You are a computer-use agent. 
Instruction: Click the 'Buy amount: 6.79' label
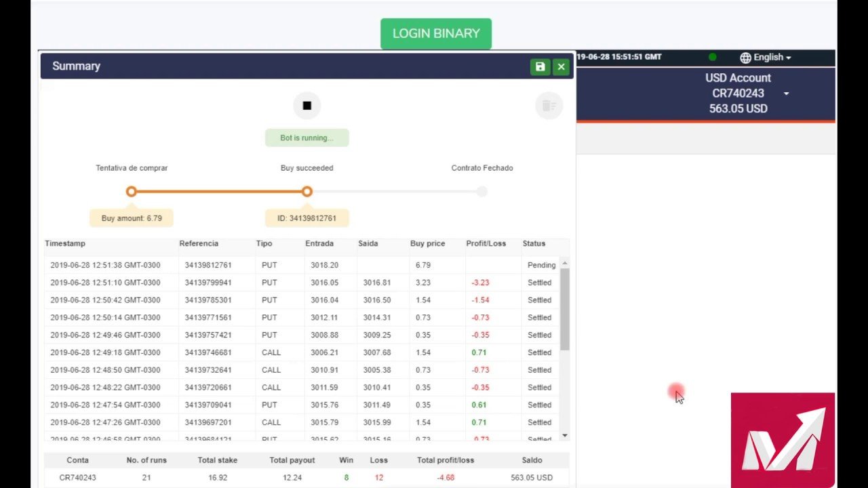tap(132, 218)
